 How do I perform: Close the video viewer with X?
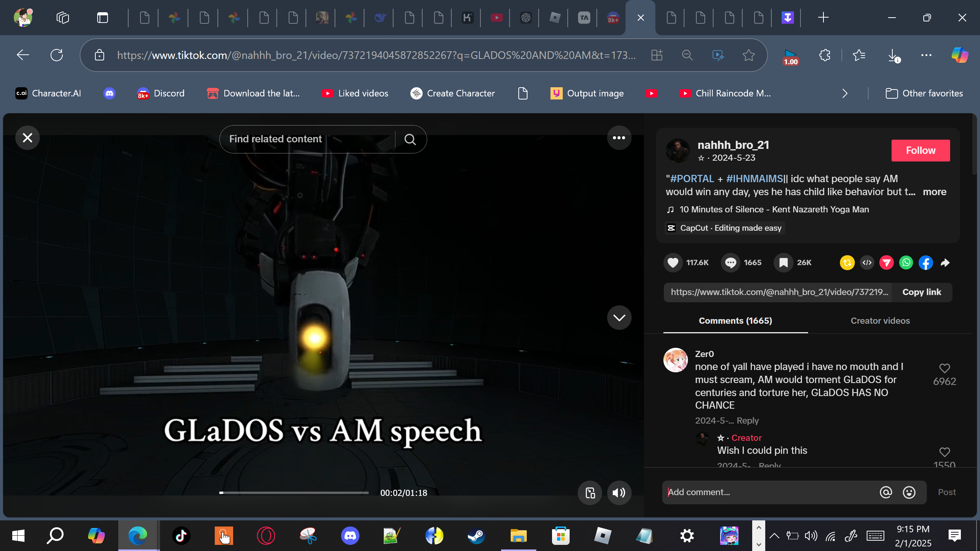point(28,138)
